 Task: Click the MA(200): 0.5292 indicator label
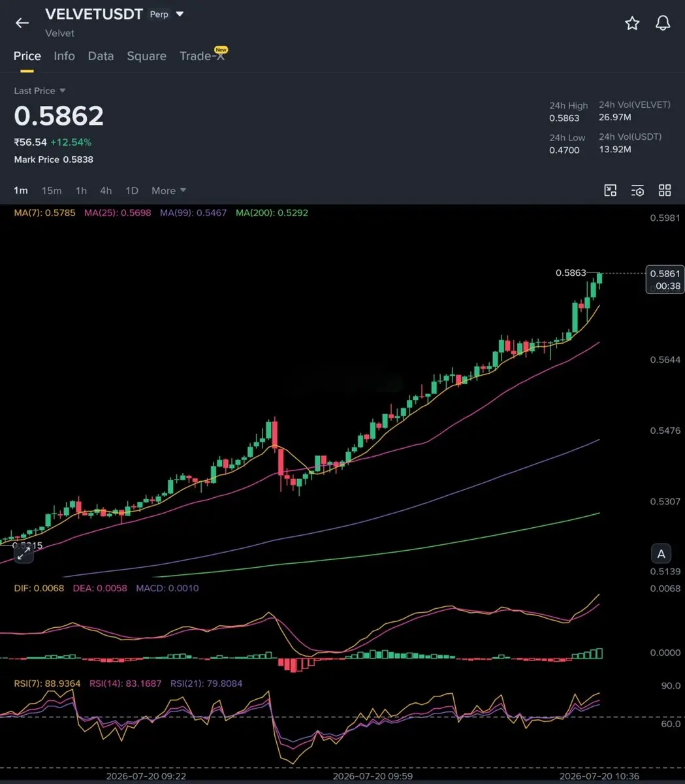tap(272, 213)
